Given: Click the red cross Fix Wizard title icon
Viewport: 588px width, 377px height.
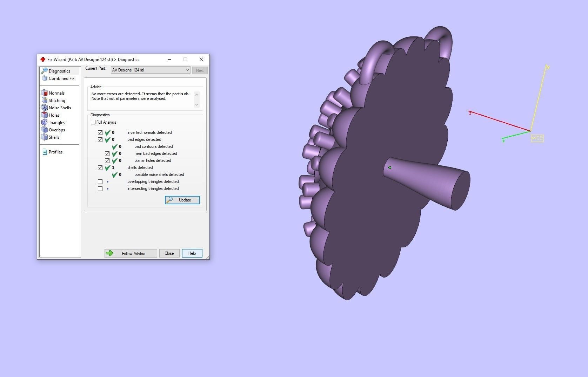Looking at the screenshot, I should point(43,59).
